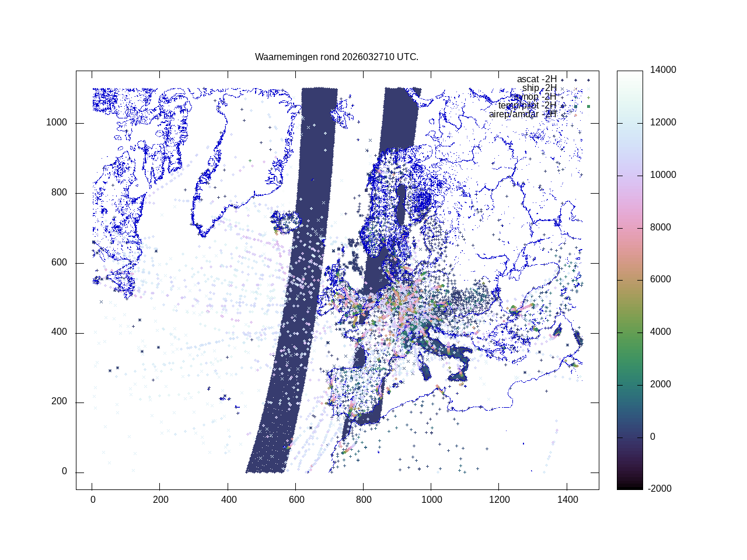Screen dimensions: 747x560
Task: Hide the ship -2H data series
Action: (539, 88)
